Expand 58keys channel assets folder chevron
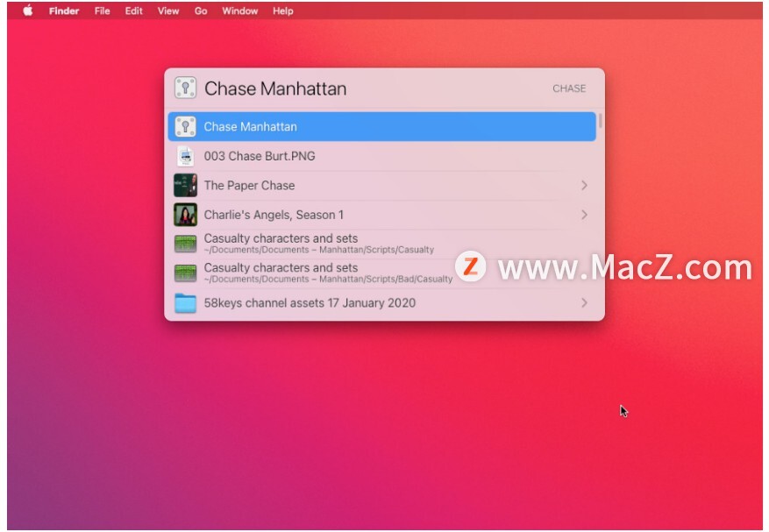 [x=584, y=303]
